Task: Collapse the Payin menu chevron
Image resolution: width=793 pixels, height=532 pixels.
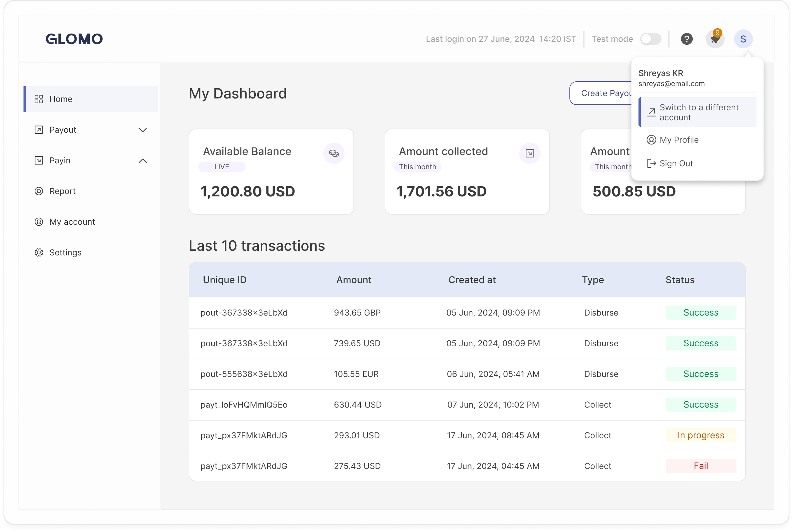Action: 143,161
